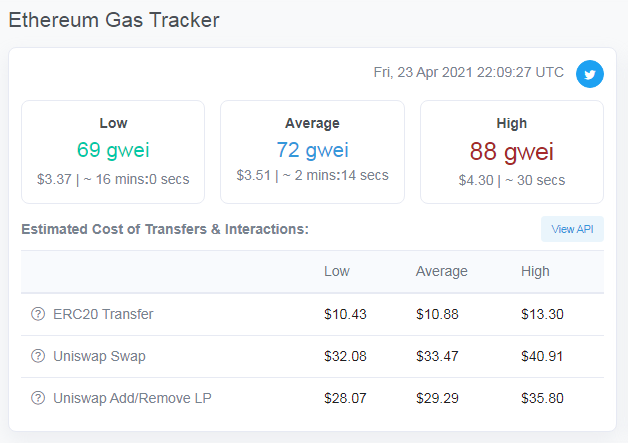Viewport: 628px width, 443px height.
Task: Select the Uniswap Swap row label
Action: (99, 356)
